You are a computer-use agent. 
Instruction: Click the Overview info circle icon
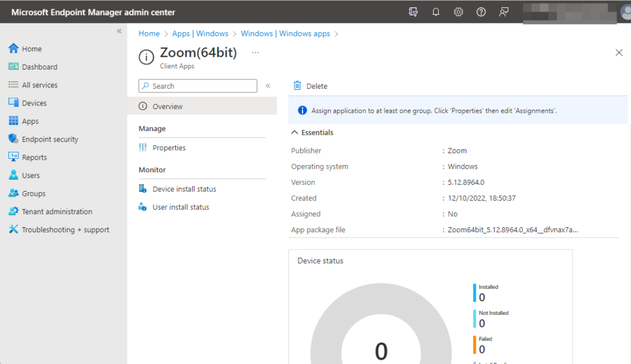click(143, 106)
